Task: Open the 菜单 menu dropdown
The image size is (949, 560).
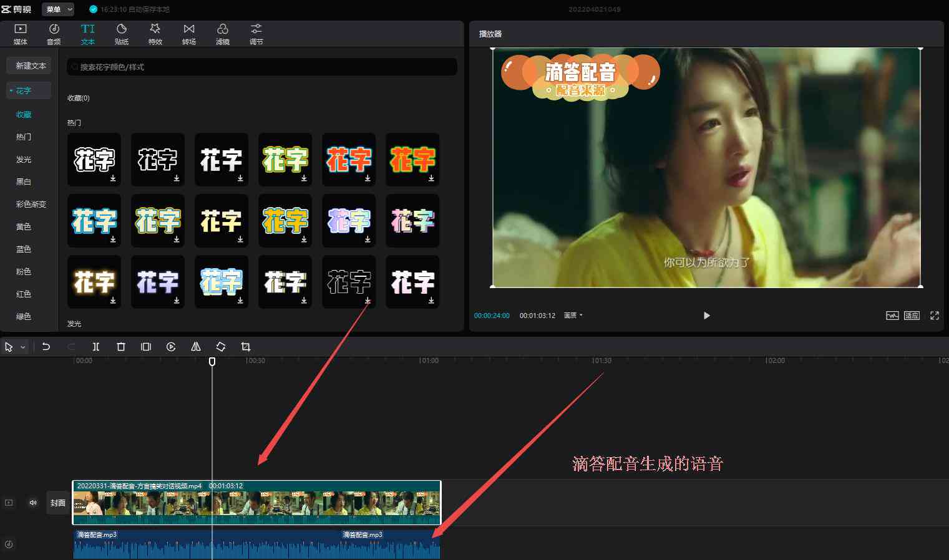Action: tap(59, 9)
